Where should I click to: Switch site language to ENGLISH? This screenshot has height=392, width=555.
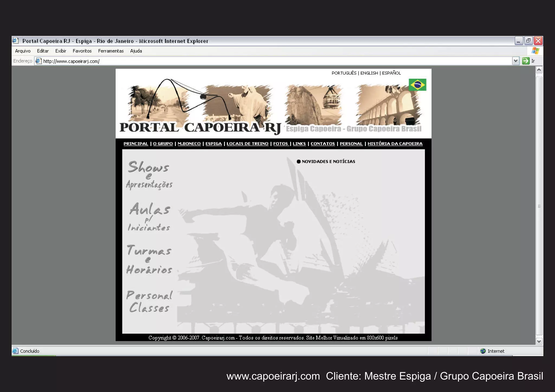tap(369, 73)
